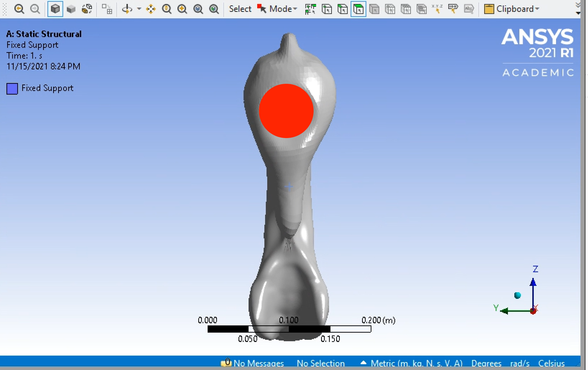Click the '0.200 (m)' scale ruler label

pos(379,320)
